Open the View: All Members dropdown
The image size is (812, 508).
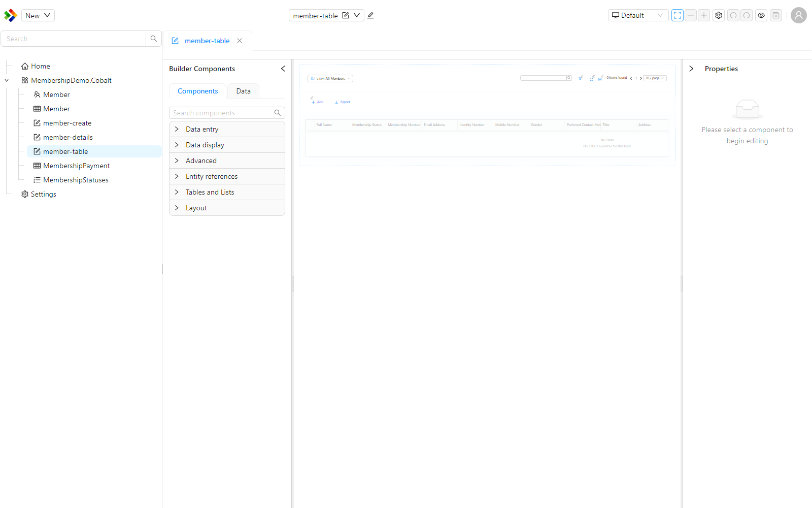(x=330, y=78)
